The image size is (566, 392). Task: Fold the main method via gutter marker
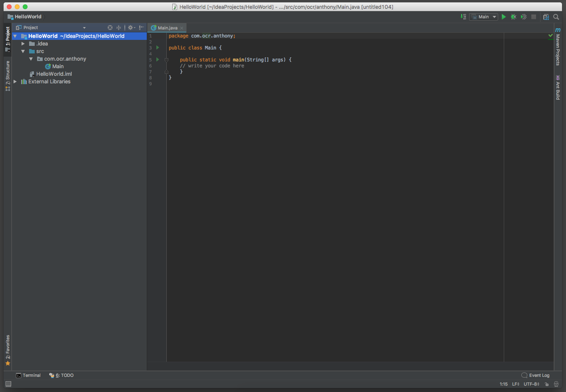(x=166, y=60)
